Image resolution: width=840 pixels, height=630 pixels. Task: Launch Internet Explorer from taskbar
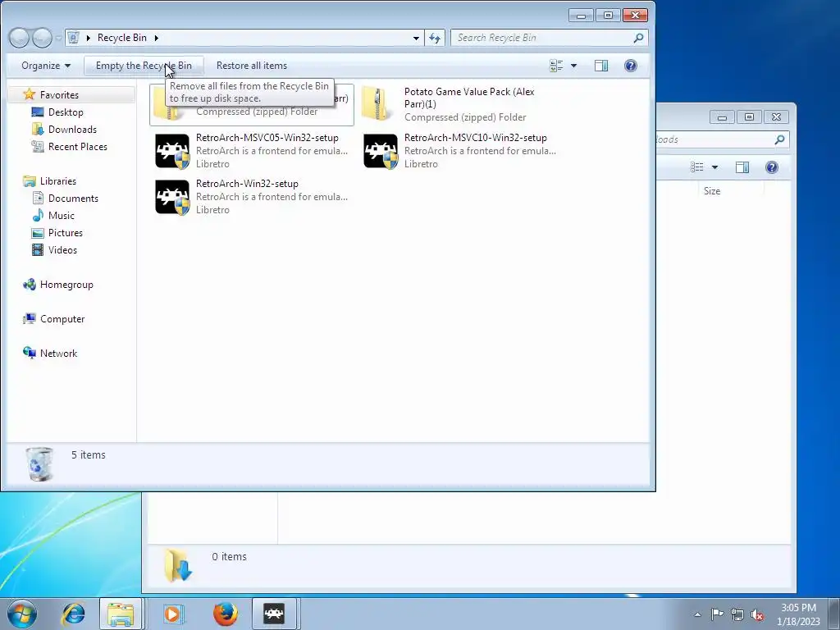[x=73, y=614]
